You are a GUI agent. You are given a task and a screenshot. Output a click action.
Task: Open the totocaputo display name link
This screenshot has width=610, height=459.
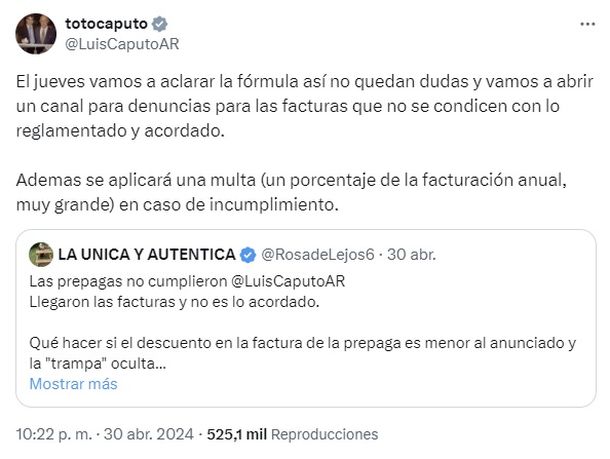coord(105,23)
